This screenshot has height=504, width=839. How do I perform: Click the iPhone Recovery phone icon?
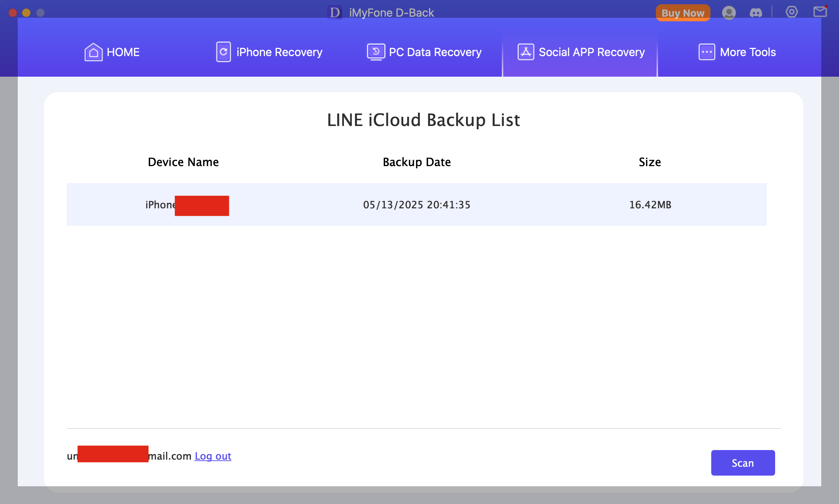(224, 52)
